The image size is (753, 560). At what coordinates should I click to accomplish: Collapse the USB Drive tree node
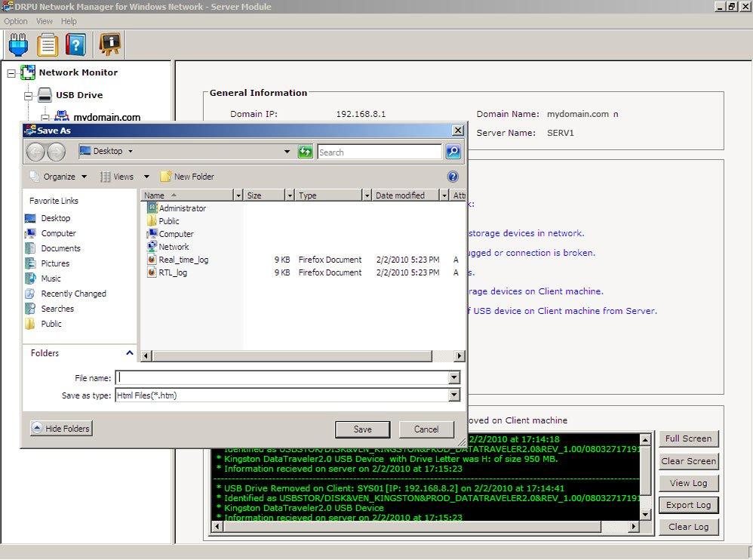(x=29, y=96)
